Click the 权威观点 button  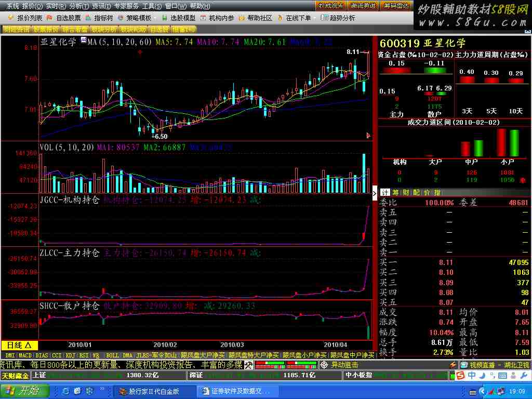[x=331, y=6]
